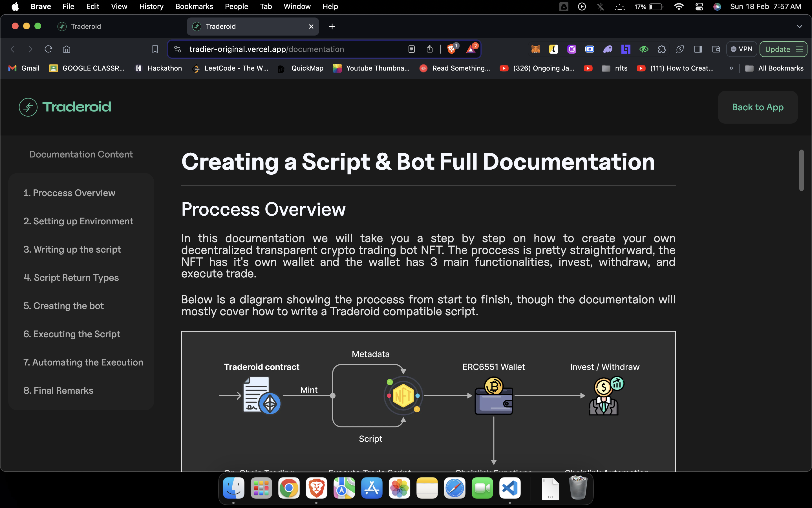This screenshot has width=812, height=508.
Task: Open a new tab with plus button
Action: pos(332,27)
